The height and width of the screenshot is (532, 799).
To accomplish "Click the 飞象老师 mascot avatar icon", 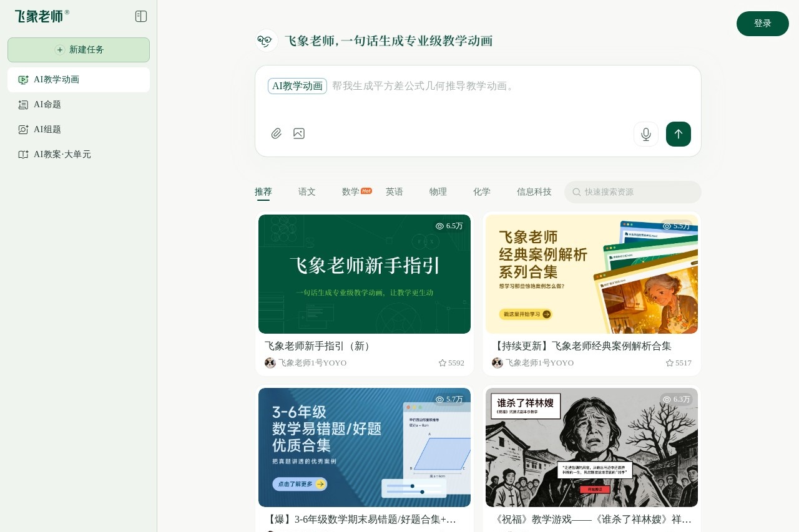I will click(x=267, y=41).
